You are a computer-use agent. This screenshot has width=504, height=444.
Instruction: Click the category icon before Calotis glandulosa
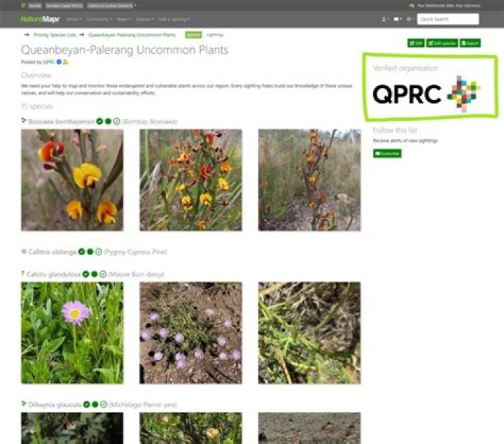pos(23,273)
